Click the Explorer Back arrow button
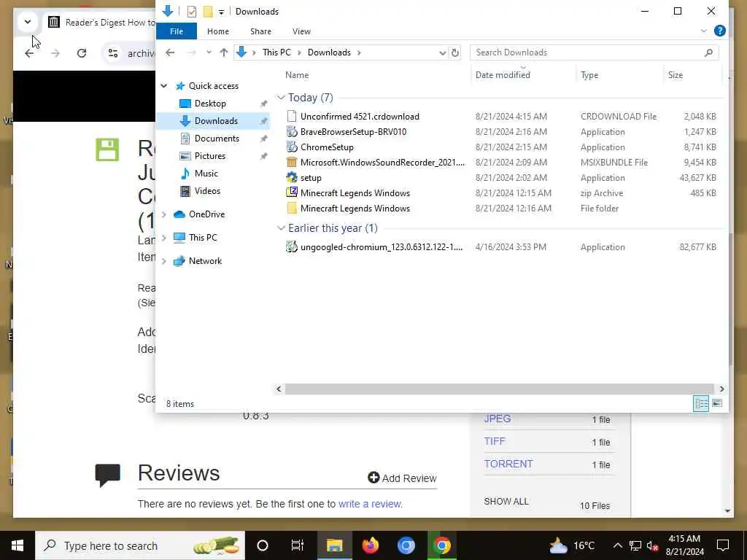The image size is (747, 560). (x=170, y=52)
